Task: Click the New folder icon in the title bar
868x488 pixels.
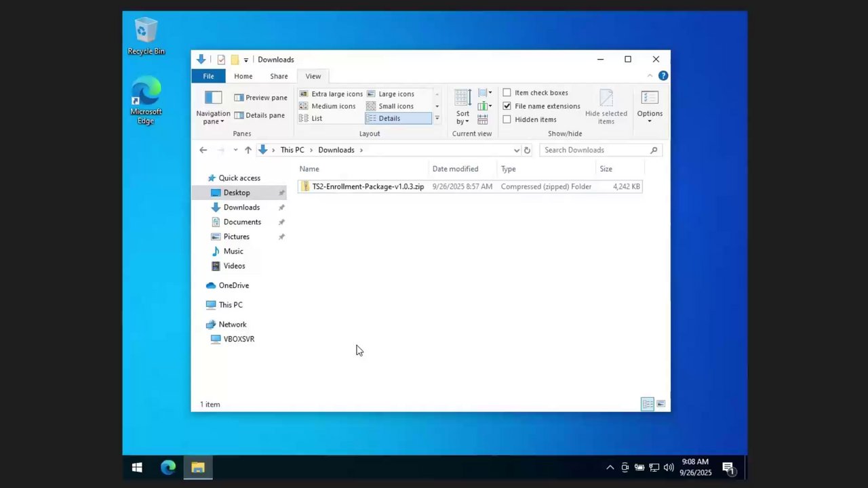Action: pyautogui.click(x=235, y=60)
